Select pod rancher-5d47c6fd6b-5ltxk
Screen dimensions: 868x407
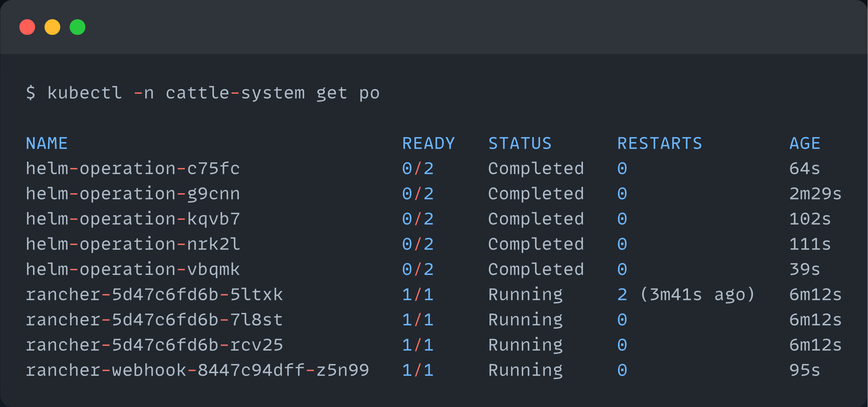tap(154, 294)
